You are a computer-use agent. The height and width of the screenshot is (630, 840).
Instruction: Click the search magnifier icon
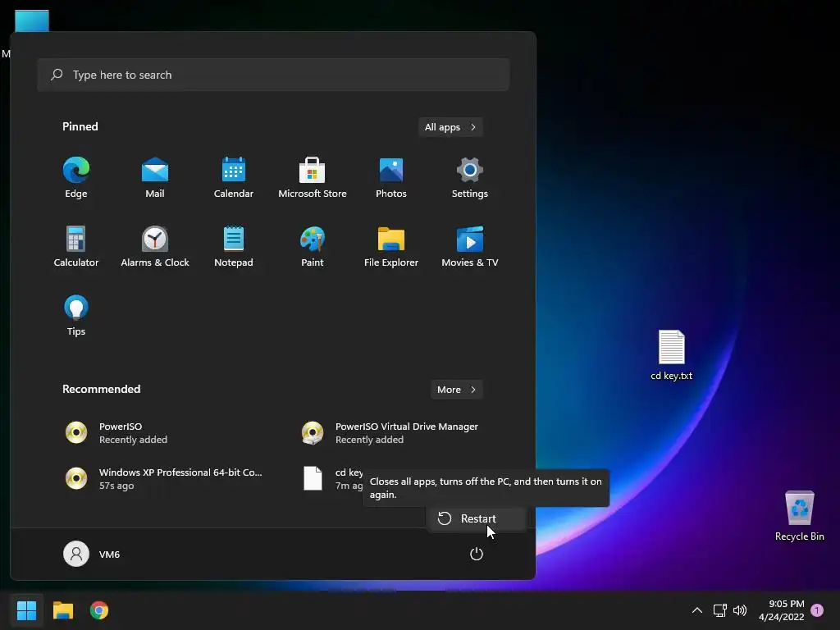pos(57,75)
